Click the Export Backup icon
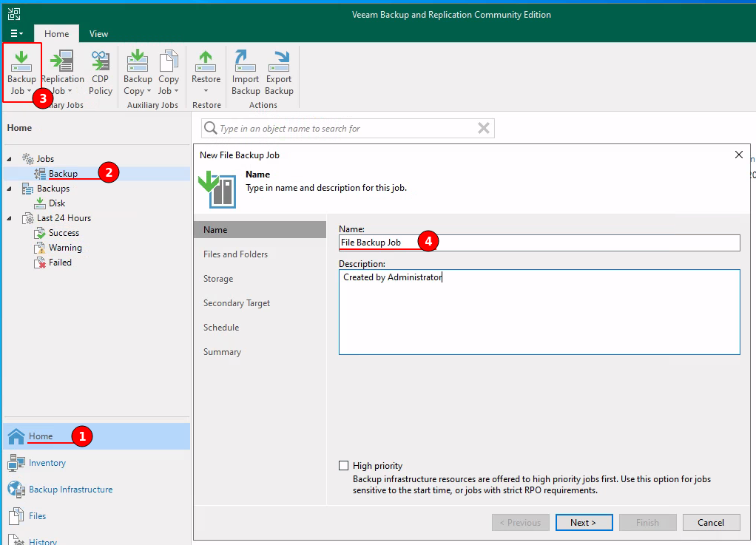The width and height of the screenshot is (756, 545). click(x=279, y=61)
